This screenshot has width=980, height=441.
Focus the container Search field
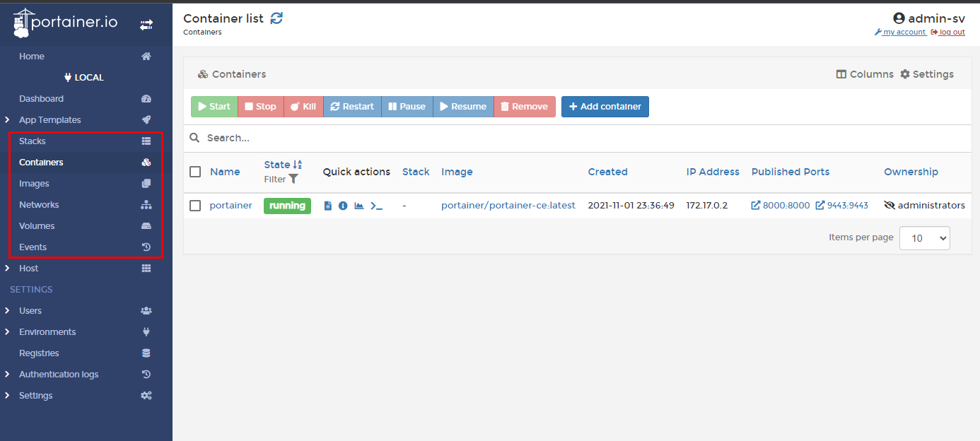[x=577, y=138]
